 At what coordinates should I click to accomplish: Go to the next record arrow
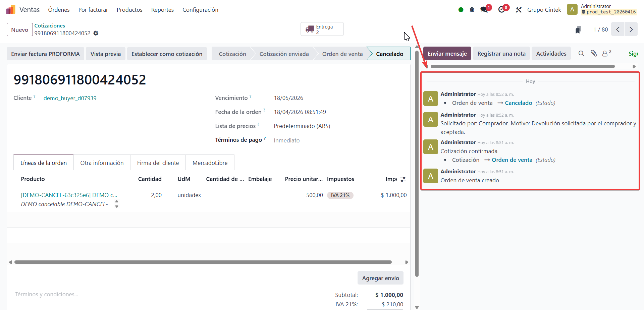pos(631,29)
